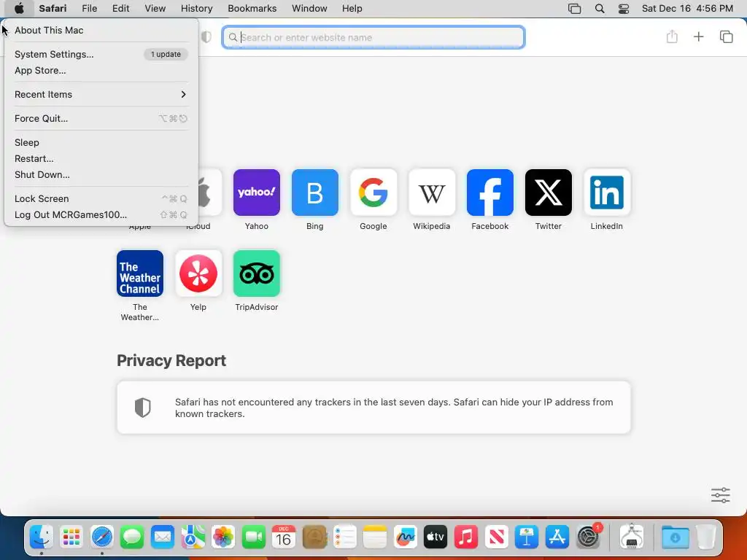Open Keynote from the Dock

527,537
